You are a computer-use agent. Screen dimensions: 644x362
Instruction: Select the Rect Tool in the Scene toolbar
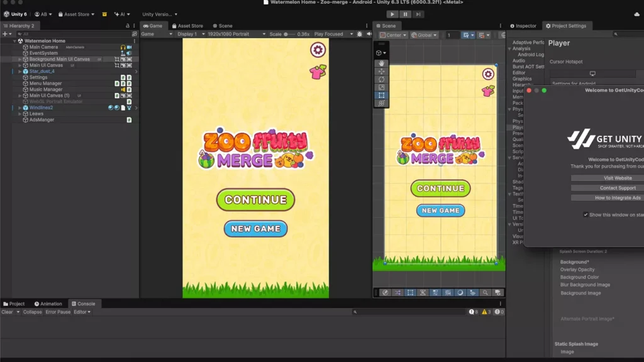[380, 94]
